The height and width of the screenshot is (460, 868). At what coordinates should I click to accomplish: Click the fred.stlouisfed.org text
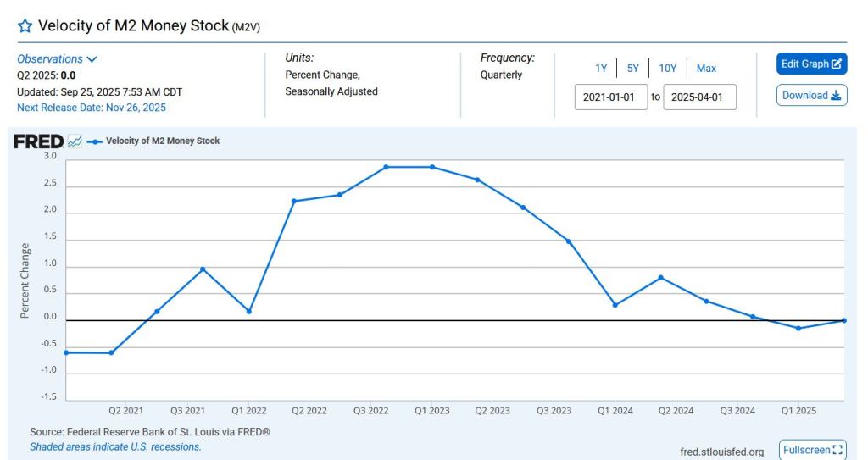[x=721, y=452]
